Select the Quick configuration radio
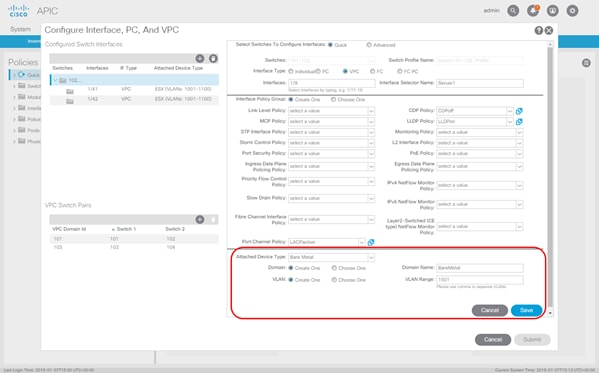599x373 pixels. 330,45
